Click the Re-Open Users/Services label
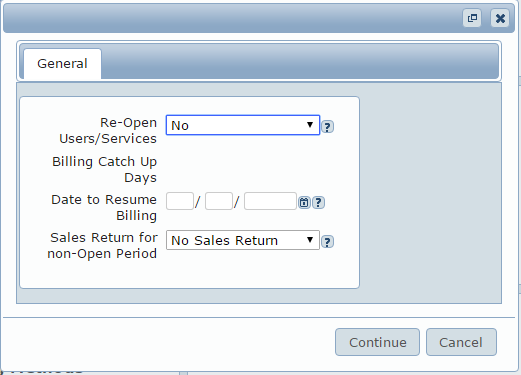Screen dimensions: 521x375 coord(108,130)
